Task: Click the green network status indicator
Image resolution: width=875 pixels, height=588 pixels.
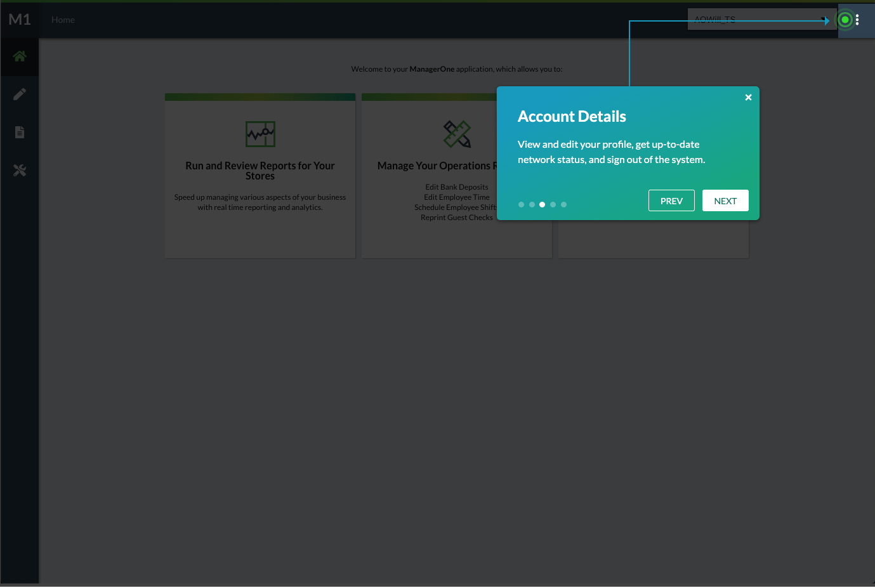Action: click(845, 20)
